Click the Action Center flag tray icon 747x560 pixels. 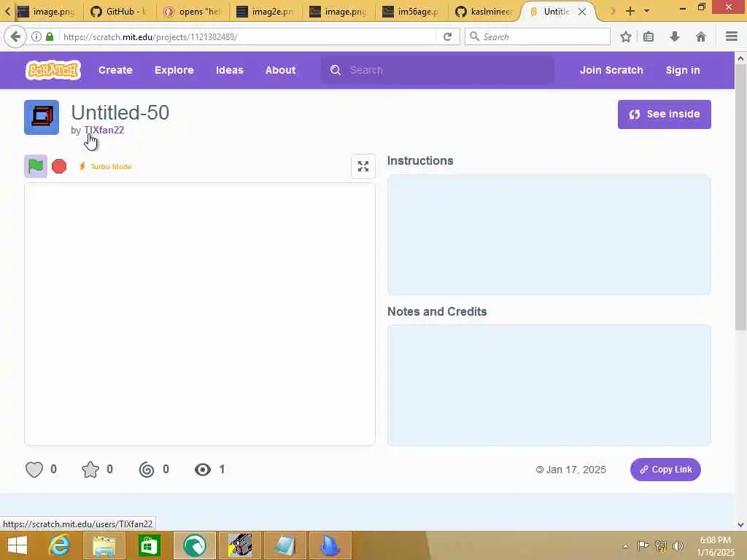643,545
